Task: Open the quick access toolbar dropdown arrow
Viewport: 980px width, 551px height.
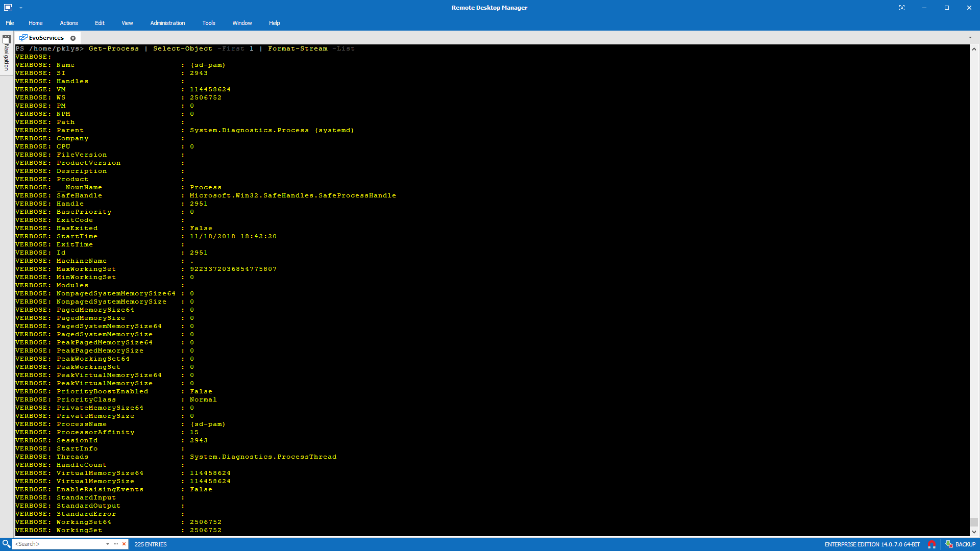Action: pos(21,8)
